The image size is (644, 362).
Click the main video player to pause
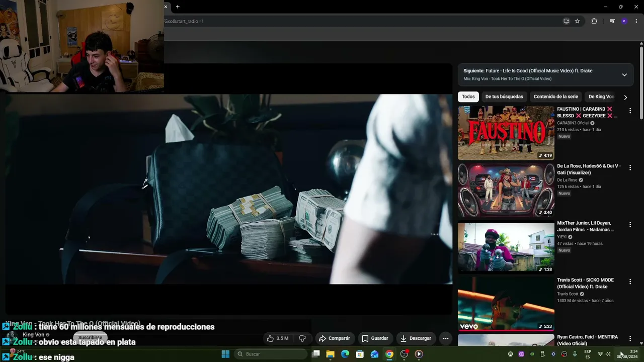click(x=229, y=189)
